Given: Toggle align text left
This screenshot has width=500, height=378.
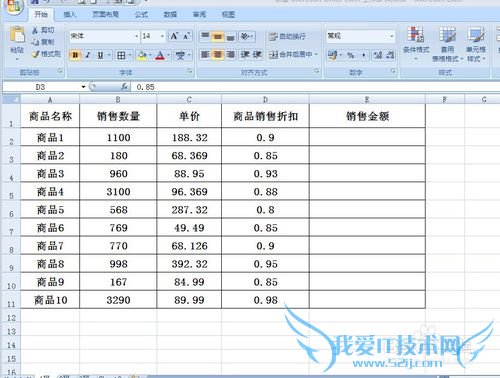Looking at the screenshot, I should [205, 54].
